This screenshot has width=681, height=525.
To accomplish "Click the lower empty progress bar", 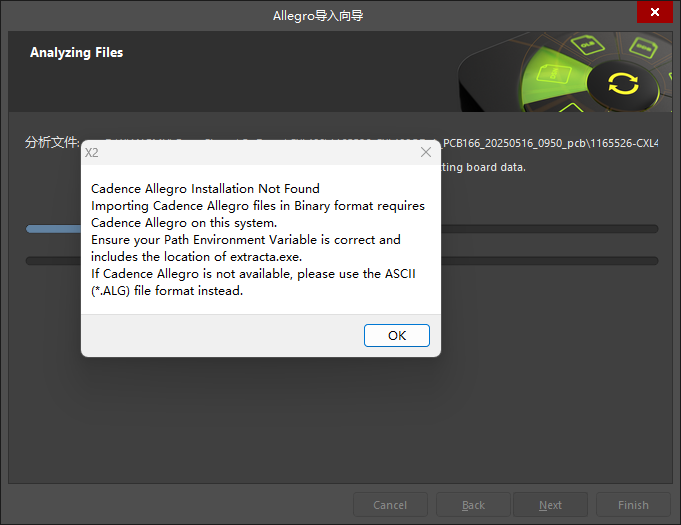I will pyautogui.click(x=342, y=261).
